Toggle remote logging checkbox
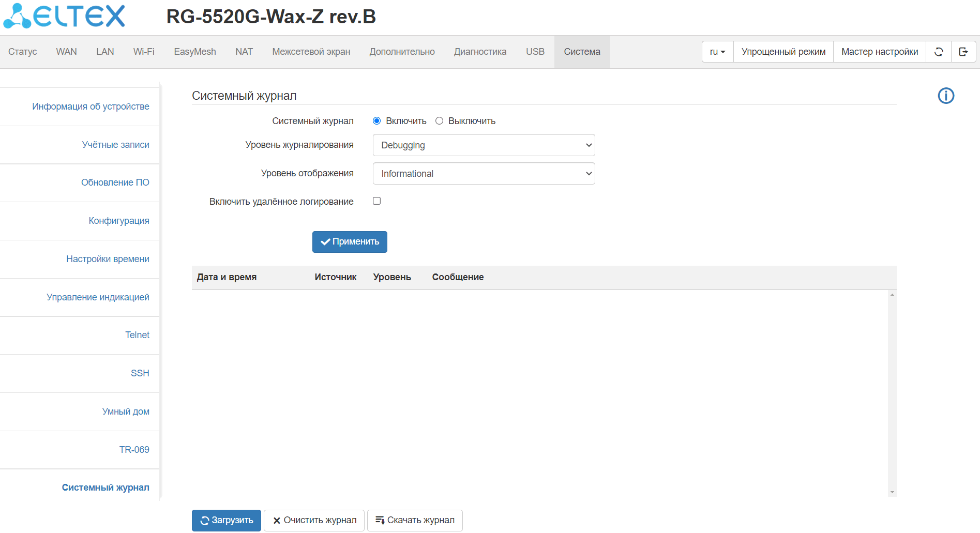980x533 pixels. (x=376, y=201)
